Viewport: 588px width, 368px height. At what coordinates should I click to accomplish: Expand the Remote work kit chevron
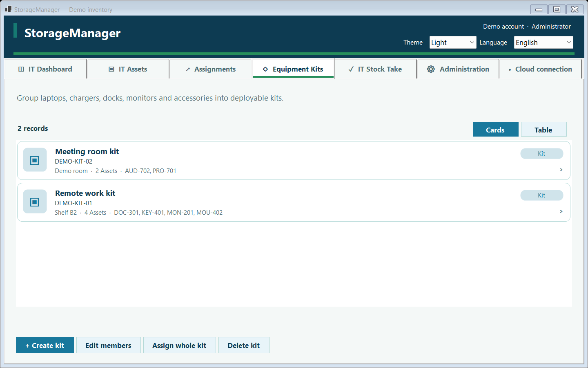(561, 211)
